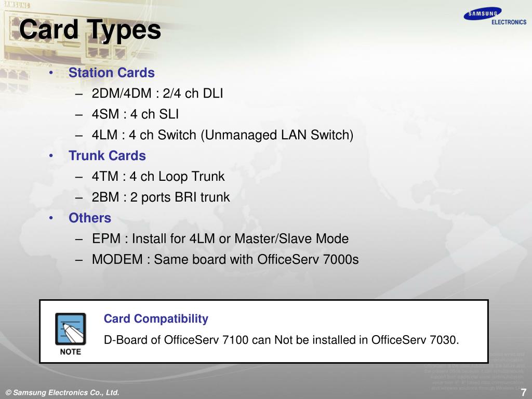Click the 'MODEM : Same board' line
This screenshot has width=532, height=399.
coord(225,259)
